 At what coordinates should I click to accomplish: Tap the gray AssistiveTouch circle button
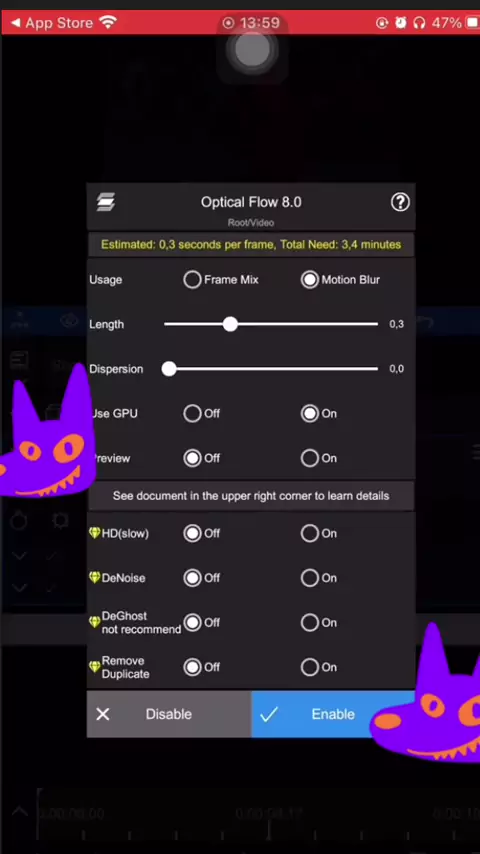point(252,50)
